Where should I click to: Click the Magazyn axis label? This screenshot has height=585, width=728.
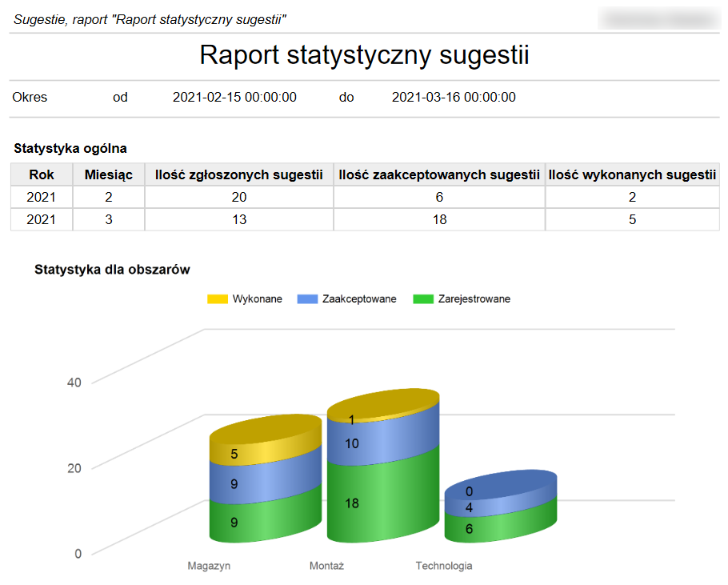point(209,566)
